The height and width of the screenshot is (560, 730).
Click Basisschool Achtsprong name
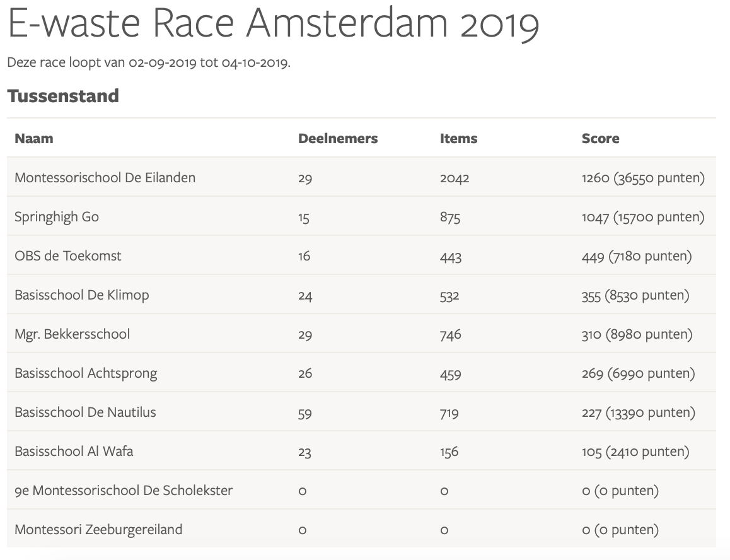click(x=86, y=373)
